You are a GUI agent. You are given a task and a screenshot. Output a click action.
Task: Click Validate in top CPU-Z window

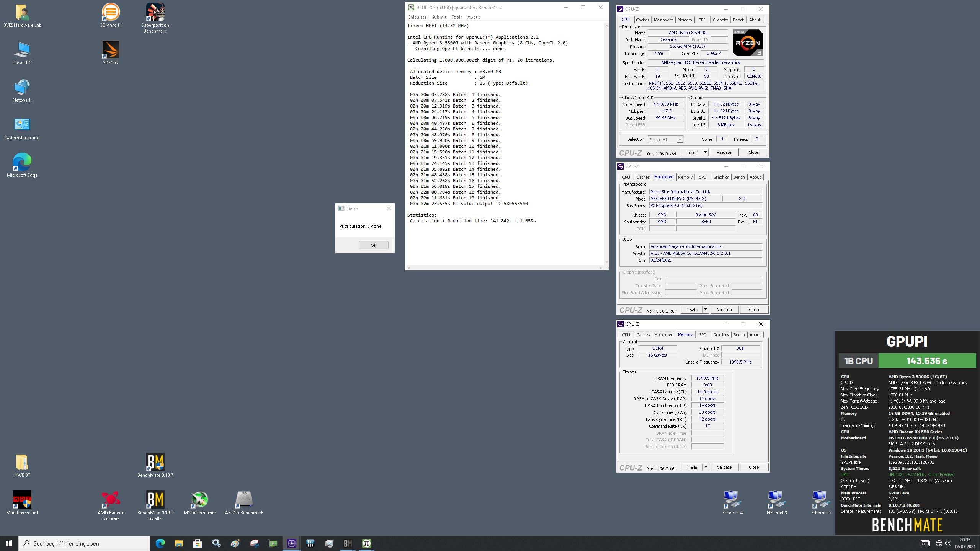pyautogui.click(x=724, y=152)
